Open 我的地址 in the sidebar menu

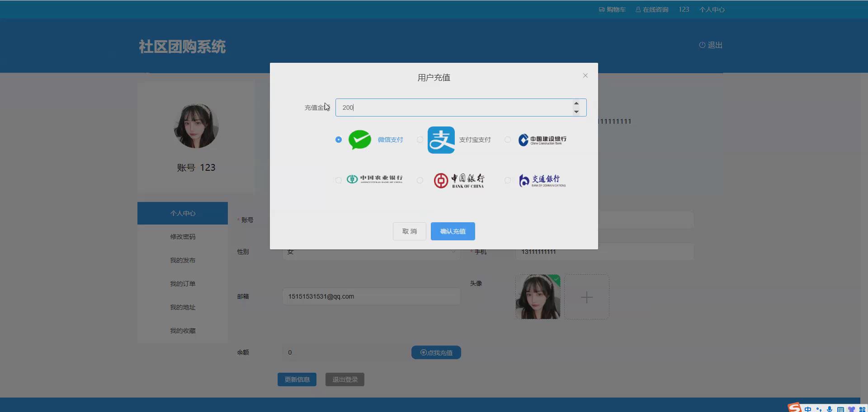[183, 307]
